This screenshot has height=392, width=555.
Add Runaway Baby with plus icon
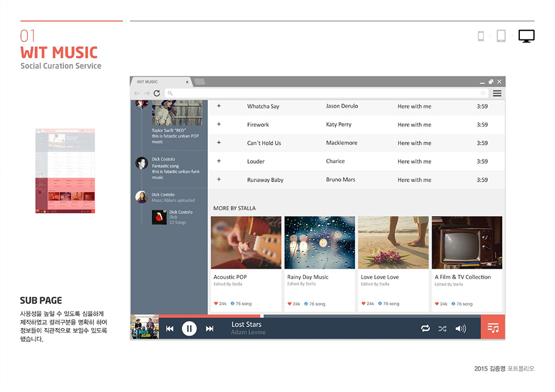(219, 180)
